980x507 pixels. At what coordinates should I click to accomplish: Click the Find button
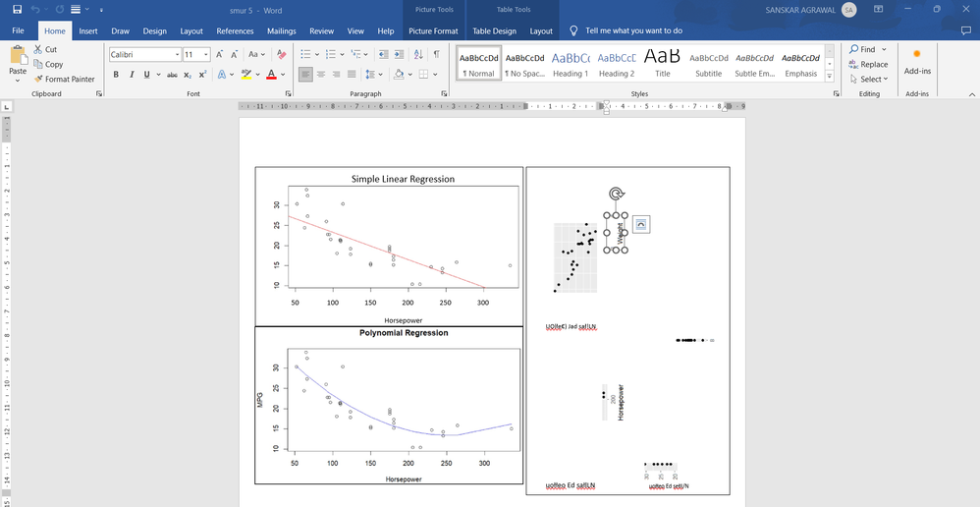pos(867,49)
